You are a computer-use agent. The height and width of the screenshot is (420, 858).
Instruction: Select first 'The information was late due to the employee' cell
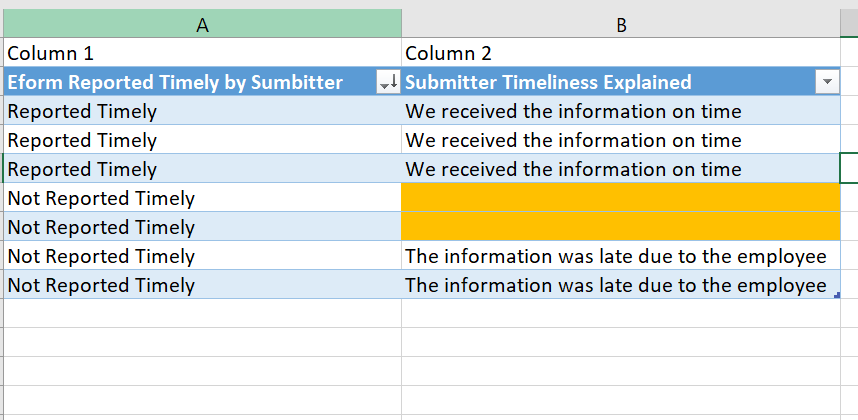pyautogui.click(x=621, y=256)
